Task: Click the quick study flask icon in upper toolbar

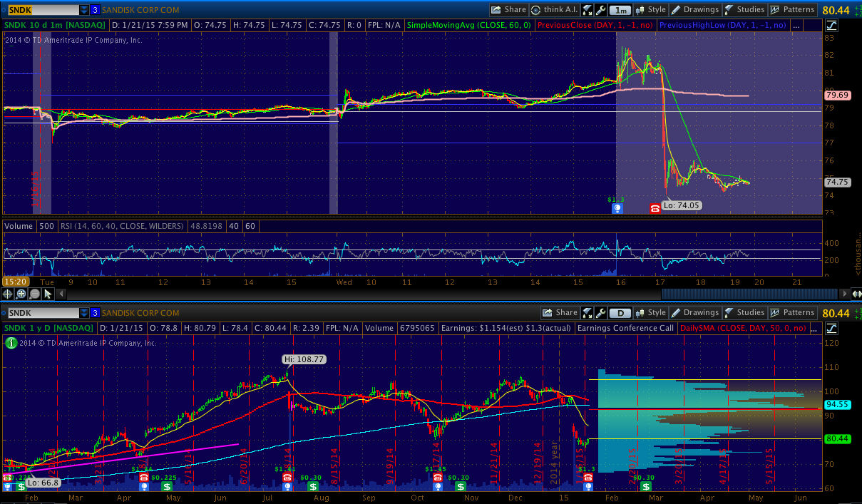Action: click(588, 10)
